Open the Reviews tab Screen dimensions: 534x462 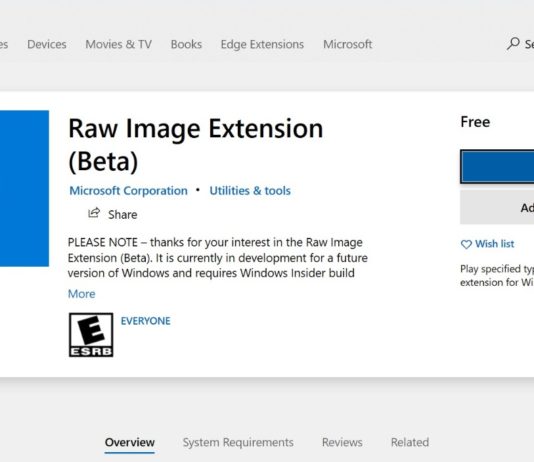click(342, 442)
